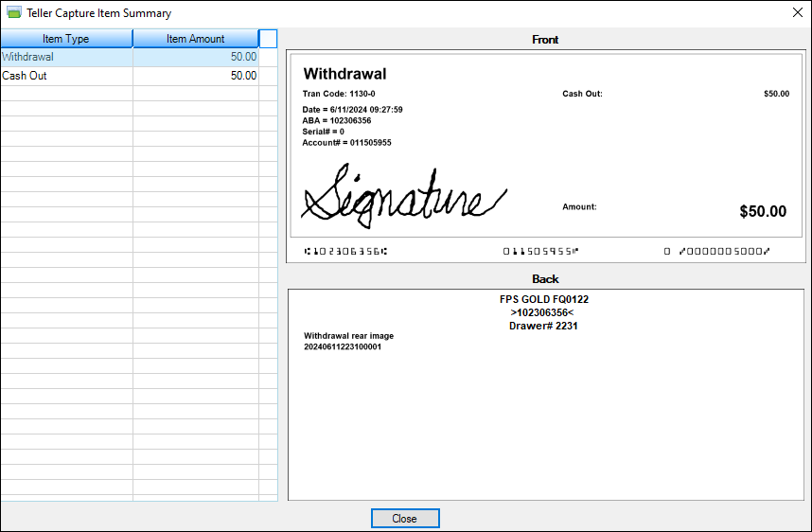Click the ABA = 102306356 text
812x532 pixels.
point(337,121)
